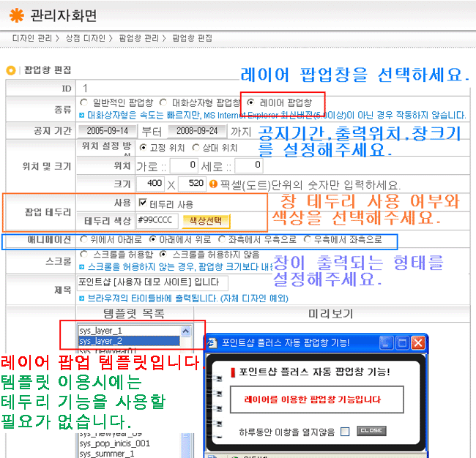Select sys_pop_inicis_001 template entry
The height and width of the screenshot is (458, 476).
[x=114, y=443]
